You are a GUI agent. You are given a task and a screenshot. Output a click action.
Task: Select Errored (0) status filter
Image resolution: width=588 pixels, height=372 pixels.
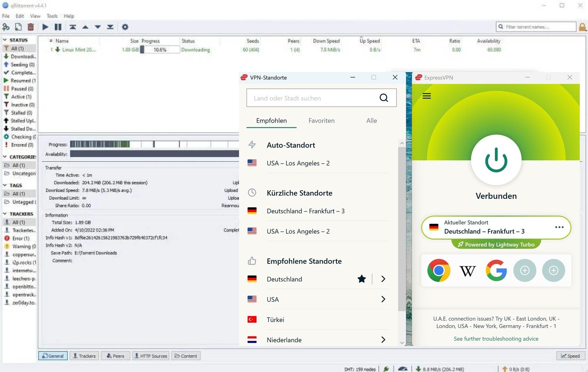[20, 145]
